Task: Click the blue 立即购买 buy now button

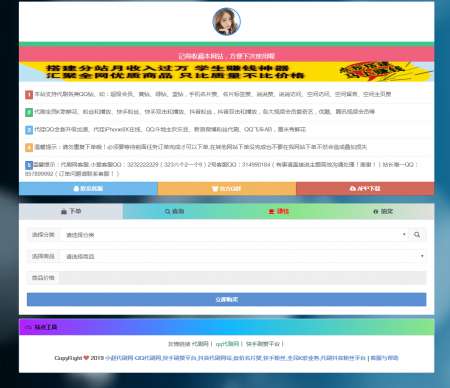Action: tap(226, 299)
